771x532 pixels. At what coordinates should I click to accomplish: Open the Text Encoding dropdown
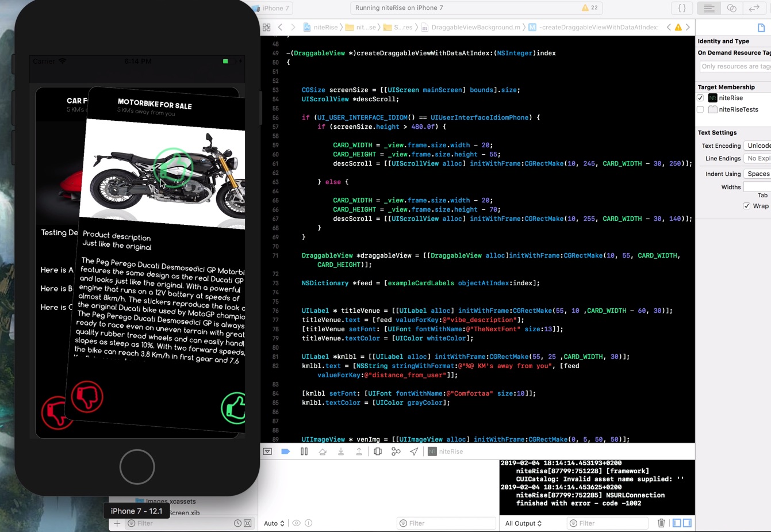pos(757,146)
